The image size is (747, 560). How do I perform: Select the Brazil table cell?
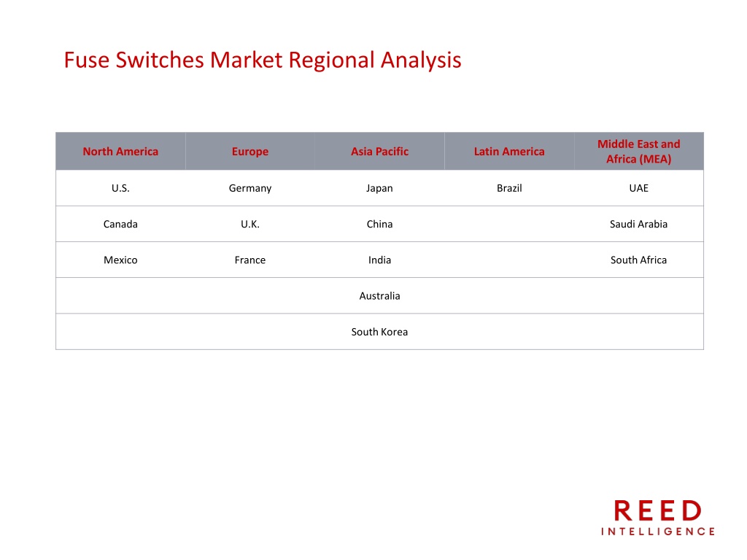point(509,188)
